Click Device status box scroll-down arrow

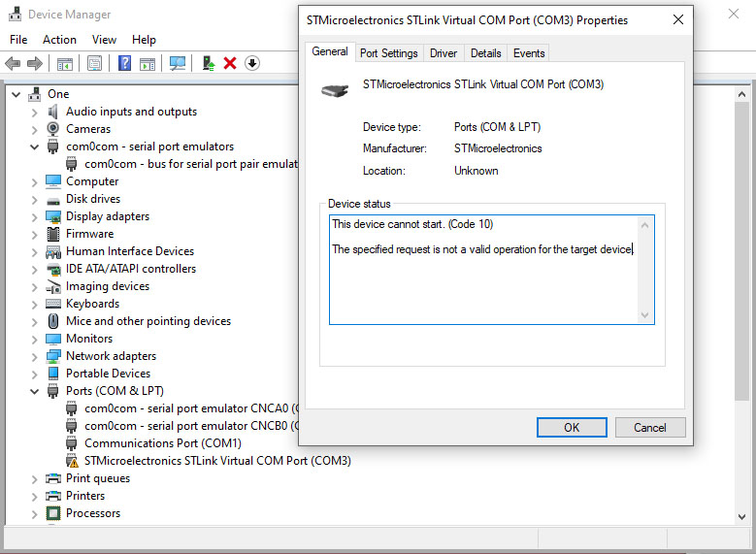(x=645, y=315)
